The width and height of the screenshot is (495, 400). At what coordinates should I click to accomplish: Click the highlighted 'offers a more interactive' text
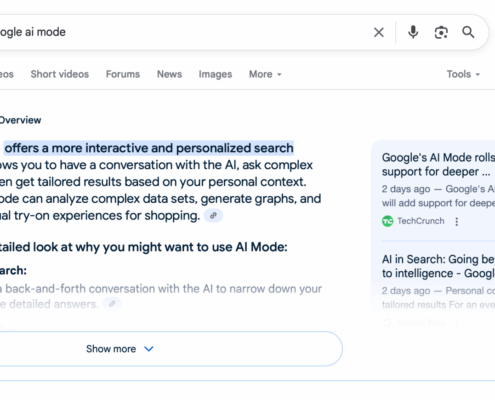pos(149,148)
